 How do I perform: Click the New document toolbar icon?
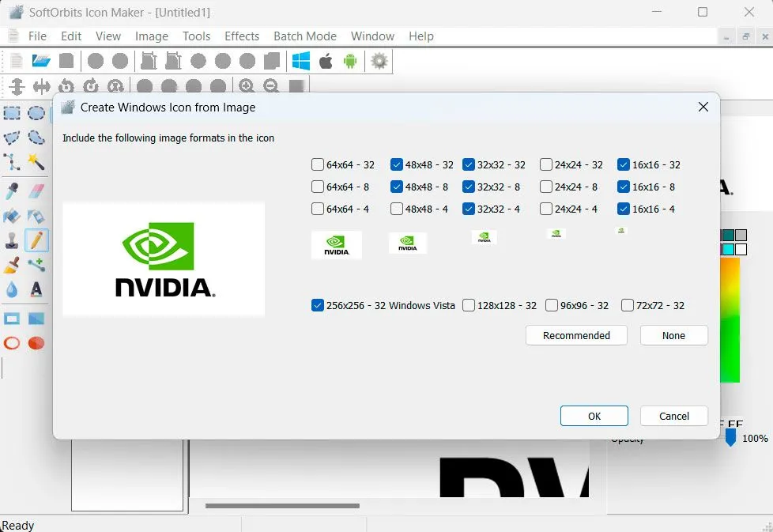(x=17, y=61)
